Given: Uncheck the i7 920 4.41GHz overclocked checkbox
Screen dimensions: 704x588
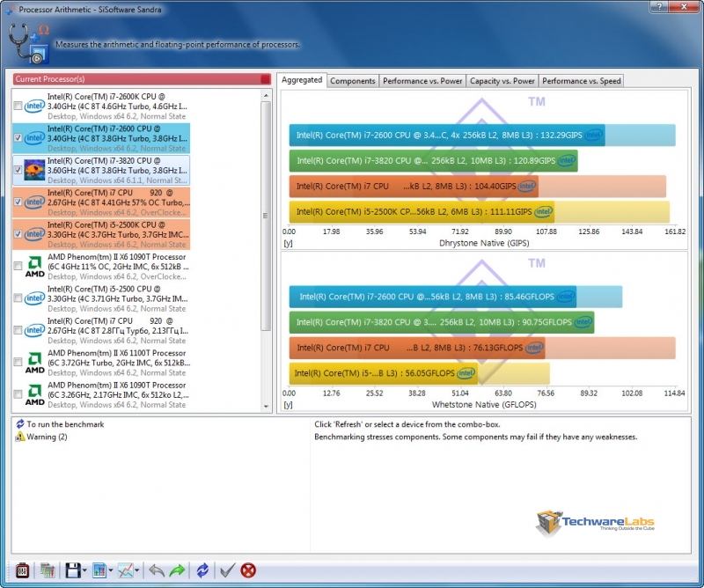Looking at the screenshot, I should pyautogui.click(x=18, y=202).
